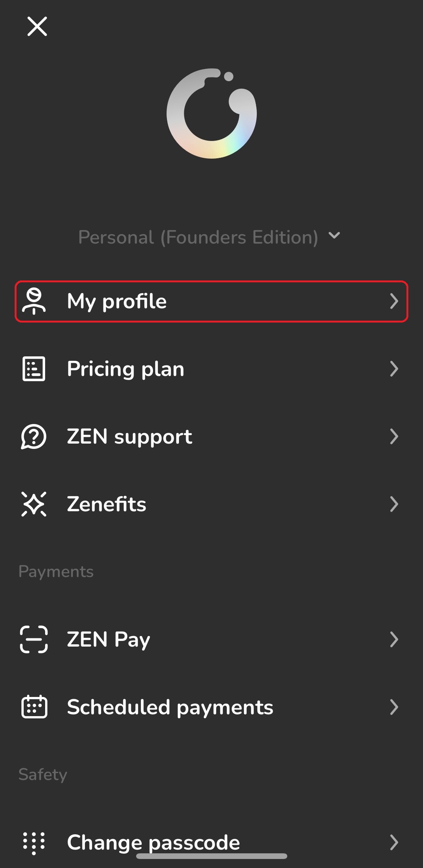Click the Scheduled payments calendar icon
Screen dimensions: 423x868
coord(34,707)
